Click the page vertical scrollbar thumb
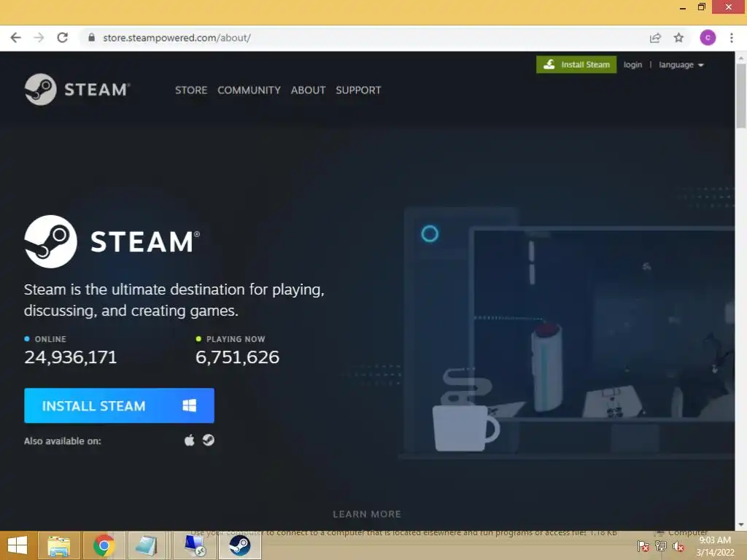 coord(741,96)
